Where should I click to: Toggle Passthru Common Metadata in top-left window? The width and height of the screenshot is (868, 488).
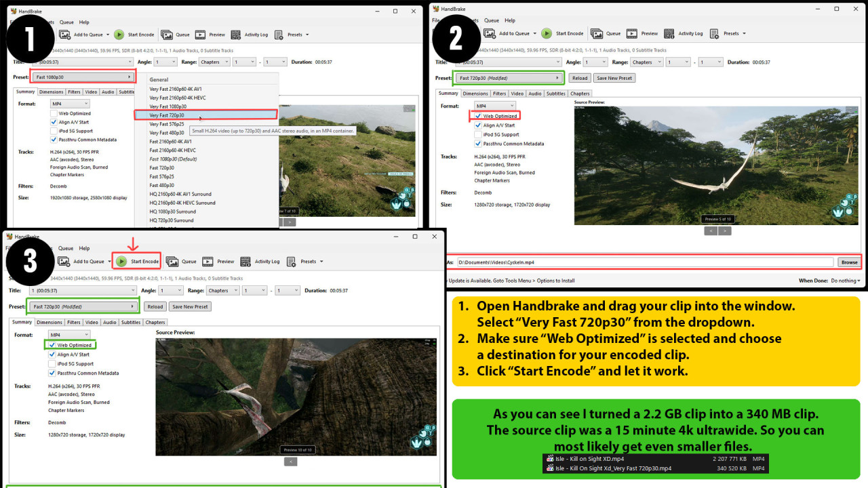[54, 140]
